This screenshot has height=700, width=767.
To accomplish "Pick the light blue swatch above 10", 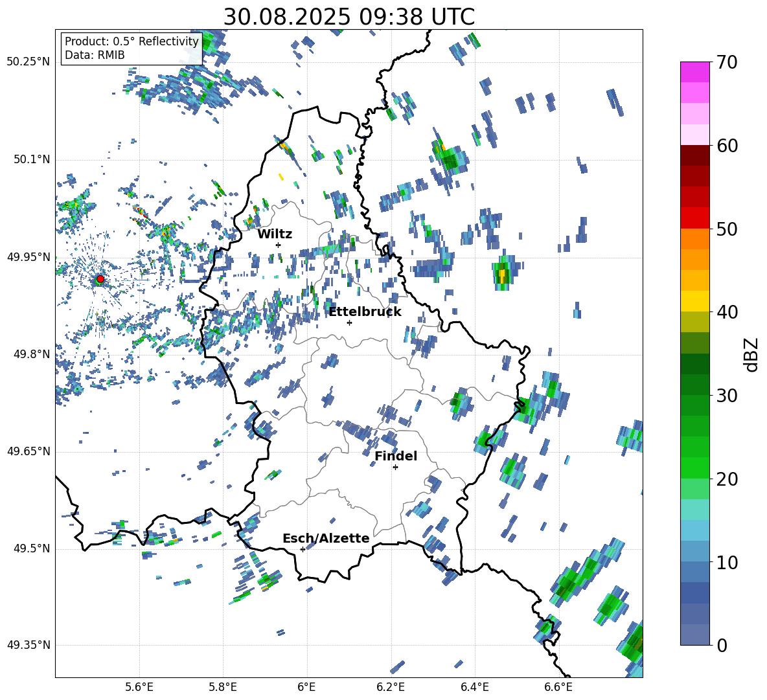I will pyautogui.click(x=694, y=551).
